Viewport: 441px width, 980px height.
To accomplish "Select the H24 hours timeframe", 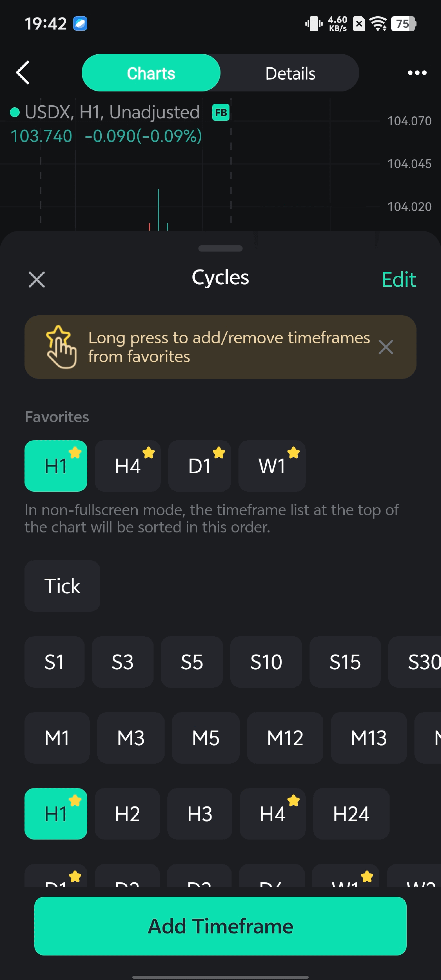I will point(351,814).
